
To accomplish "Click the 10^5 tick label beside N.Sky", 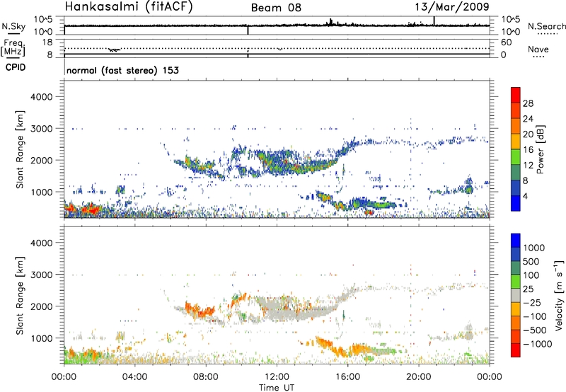I will tap(43, 19).
